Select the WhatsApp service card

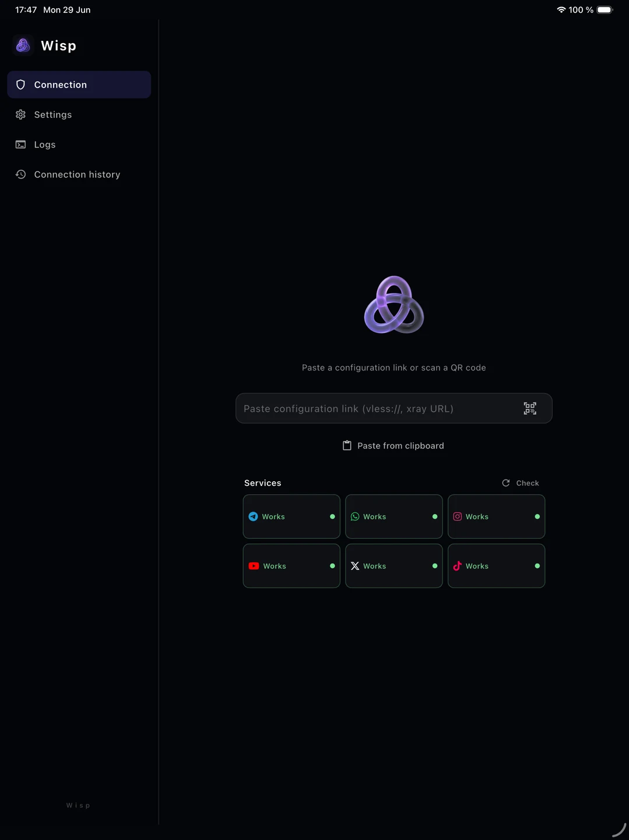coord(394,517)
